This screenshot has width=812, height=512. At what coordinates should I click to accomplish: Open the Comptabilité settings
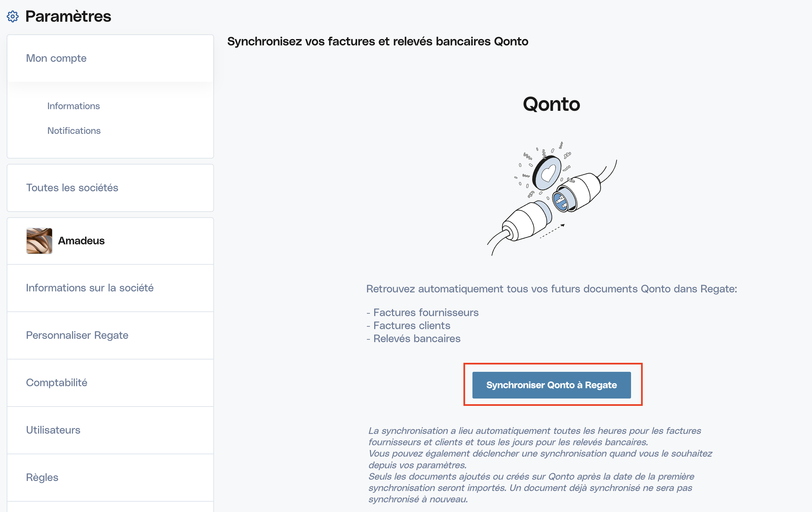point(57,382)
